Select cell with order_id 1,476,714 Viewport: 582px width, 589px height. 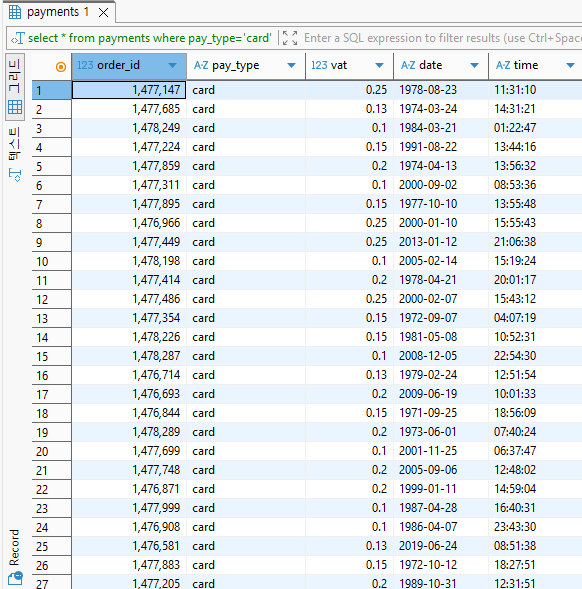129,375
